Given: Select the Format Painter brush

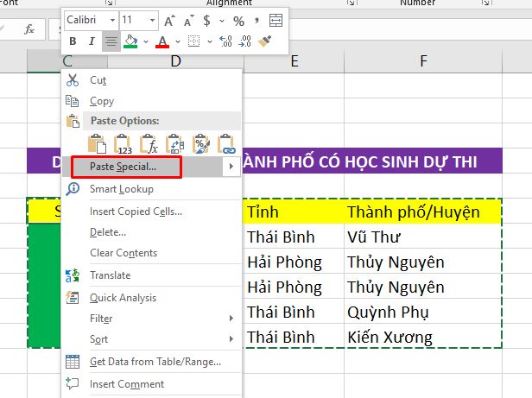Looking at the screenshot, I should pos(264,41).
